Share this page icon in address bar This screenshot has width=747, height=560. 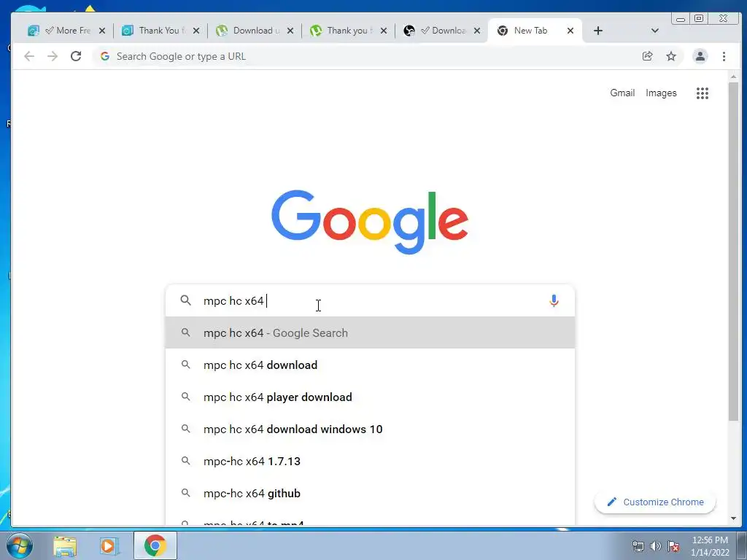pos(648,56)
